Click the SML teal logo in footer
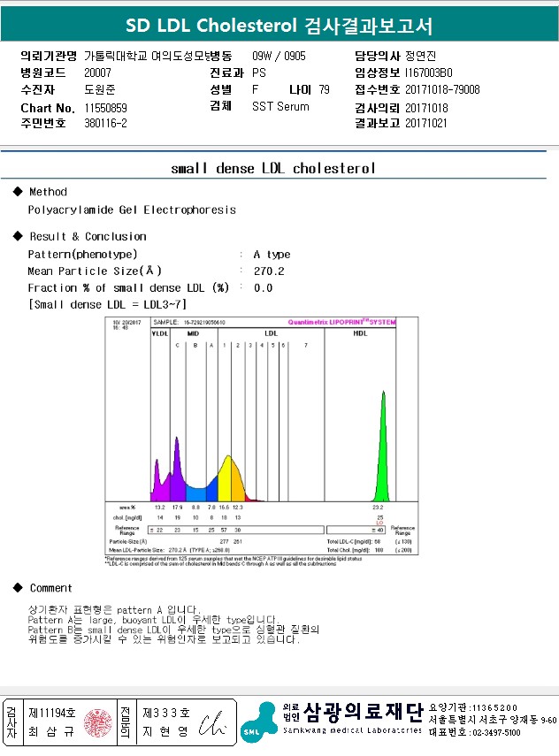Screen dimensions: 559x756 point(258,722)
